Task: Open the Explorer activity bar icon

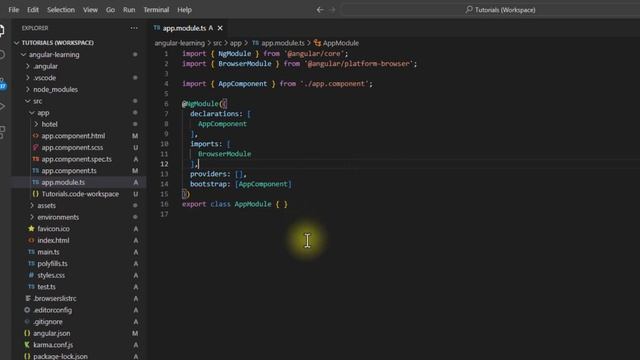Action: pyautogui.click(x=2, y=30)
